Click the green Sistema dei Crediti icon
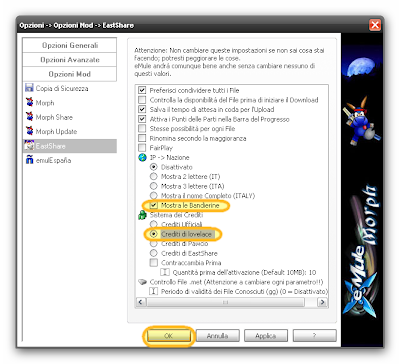The image size is (400, 364). 142,215
